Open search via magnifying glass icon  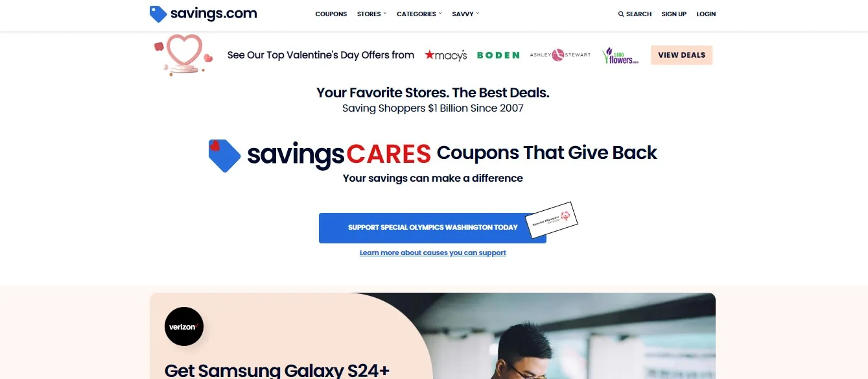click(x=621, y=14)
